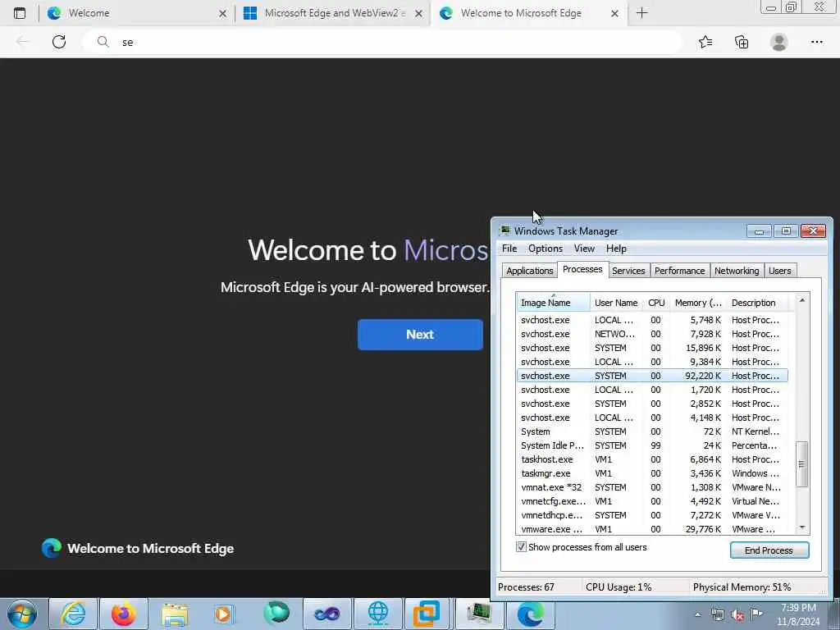840x630 pixels.
Task: Sort processes by CPU column
Action: click(x=656, y=303)
